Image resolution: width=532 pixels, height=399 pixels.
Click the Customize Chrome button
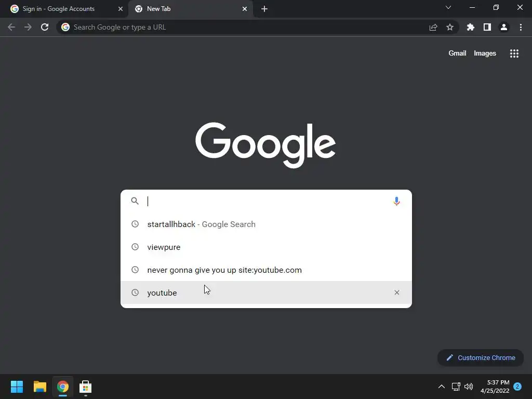(481, 357)
